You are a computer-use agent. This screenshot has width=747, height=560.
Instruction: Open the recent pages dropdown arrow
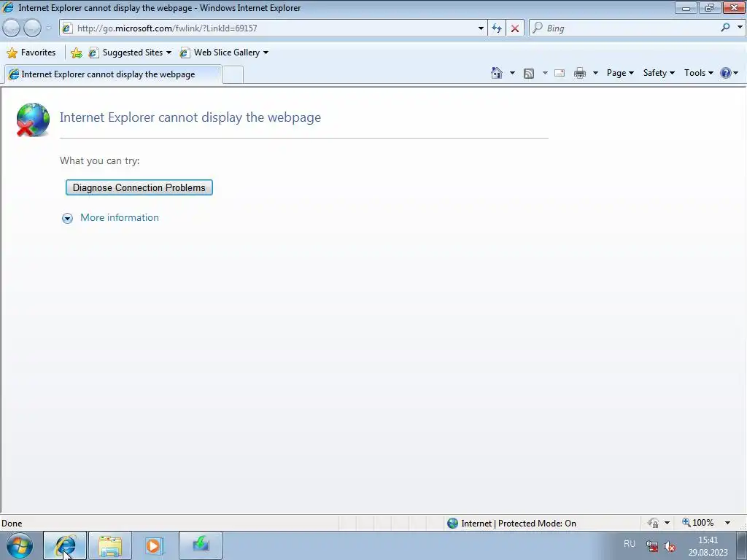48,28
